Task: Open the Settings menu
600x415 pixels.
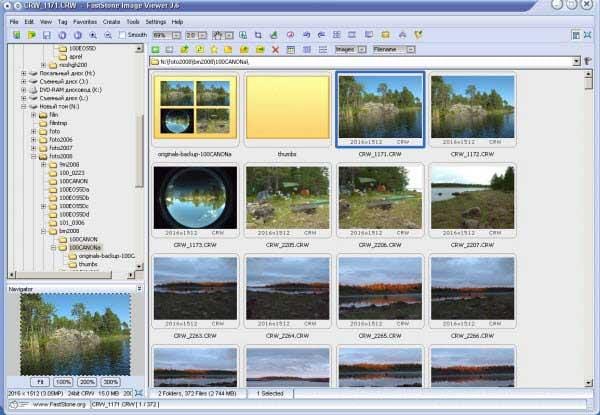Action: tap(156, 22)
